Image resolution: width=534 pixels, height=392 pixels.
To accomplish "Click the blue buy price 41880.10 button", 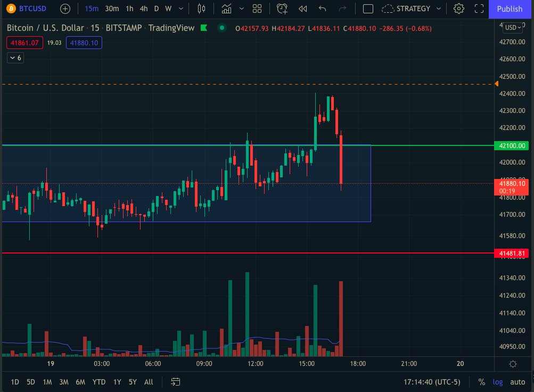I will coord(84,43).
